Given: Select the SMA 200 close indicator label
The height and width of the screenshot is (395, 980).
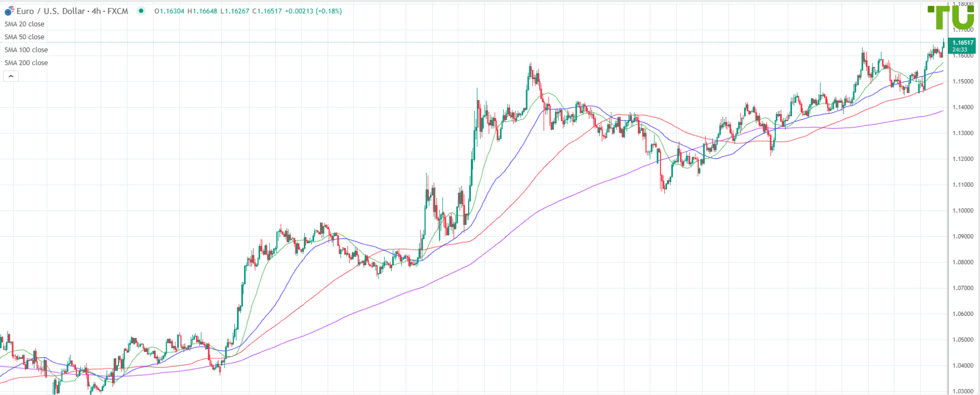Looking at the screenshot, I should (26, 63).
